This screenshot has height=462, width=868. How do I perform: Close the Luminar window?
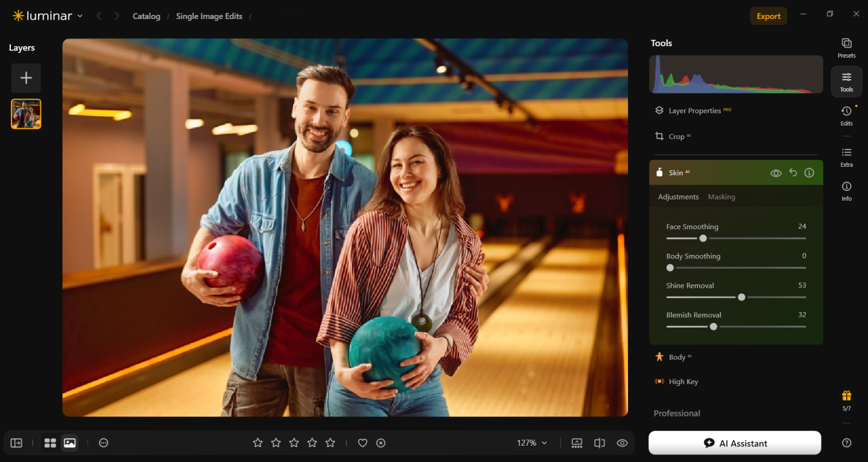coord(855,14)
